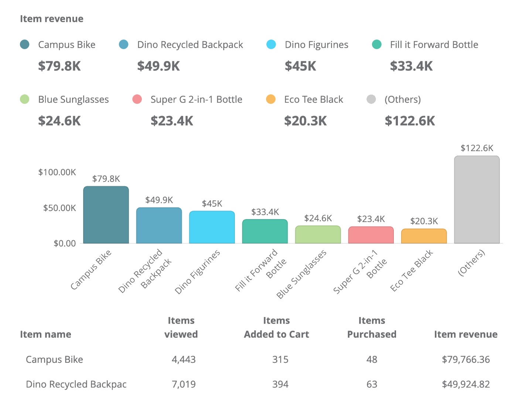Viewport: 532px width, 399px height.
Task: Click the Campus Bike legend label
Action: pyautogui.click(x=67, y=45)
